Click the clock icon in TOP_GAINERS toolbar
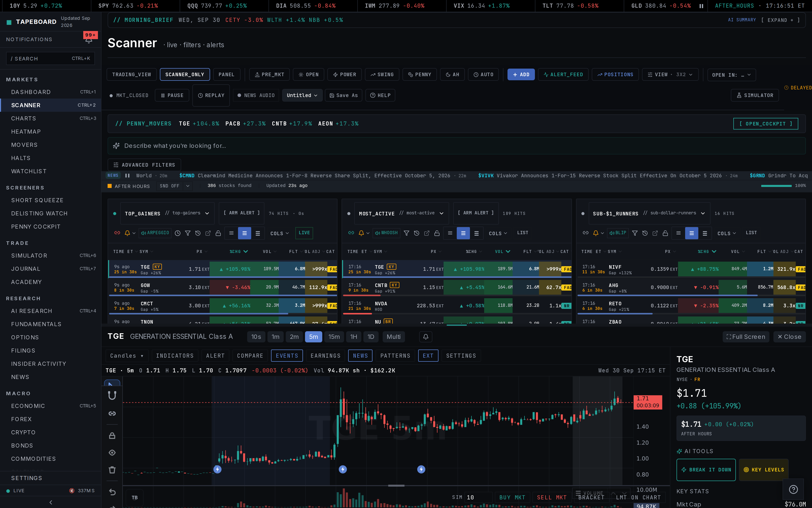 point(178,233)
